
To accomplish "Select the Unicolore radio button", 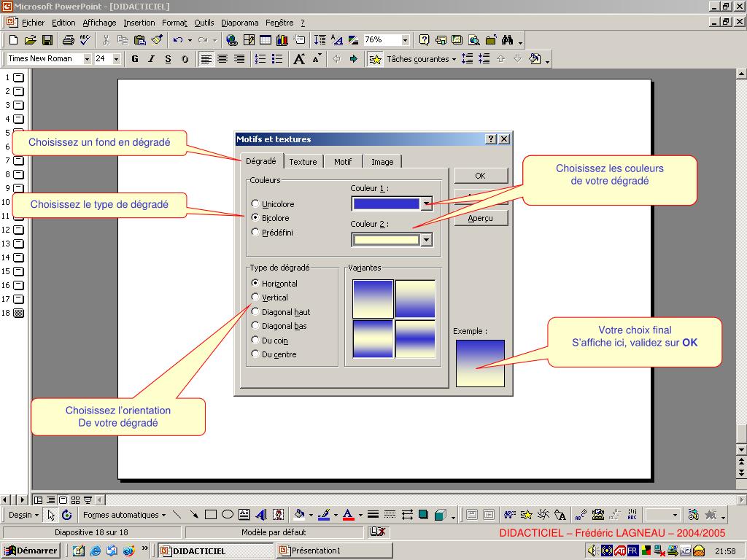I will 255,204.
